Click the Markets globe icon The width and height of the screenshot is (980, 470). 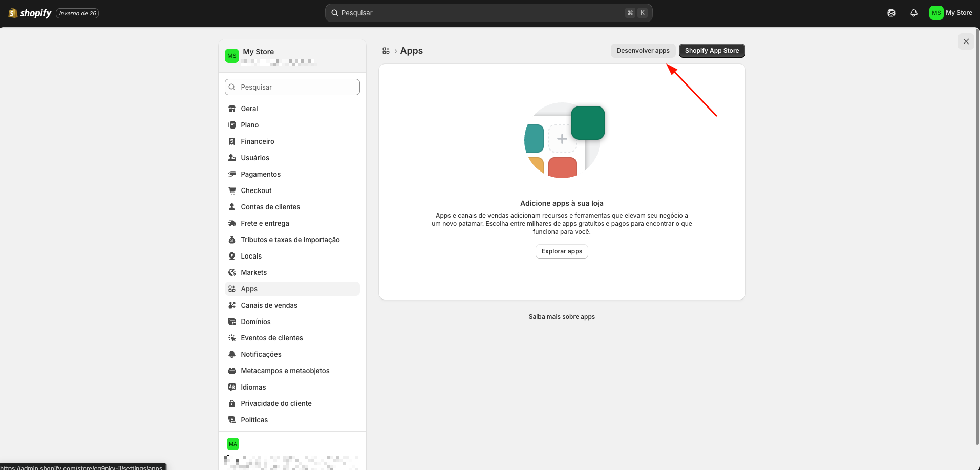(x=232, y=272)
